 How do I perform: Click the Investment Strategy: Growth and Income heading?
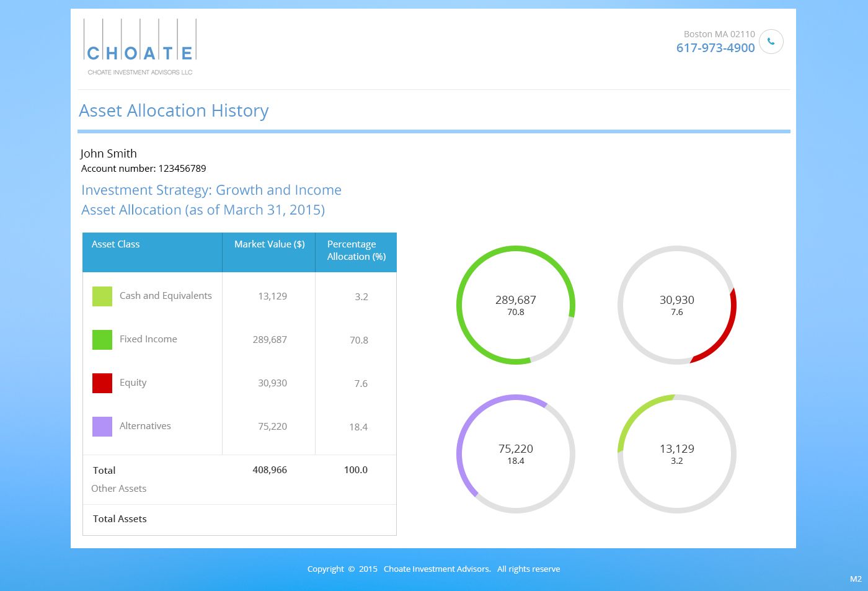coord(211,190)
